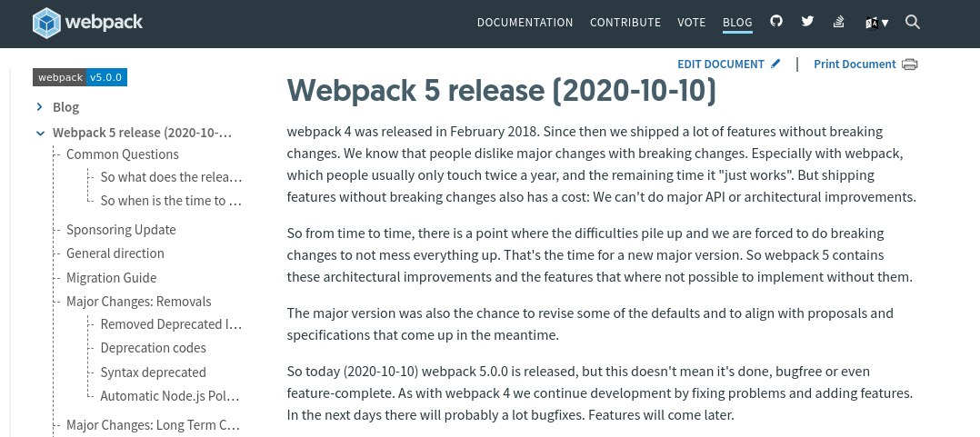Open the language selection dropdown
This screenshot has height=437, width=980.
[x=876, y=23]
